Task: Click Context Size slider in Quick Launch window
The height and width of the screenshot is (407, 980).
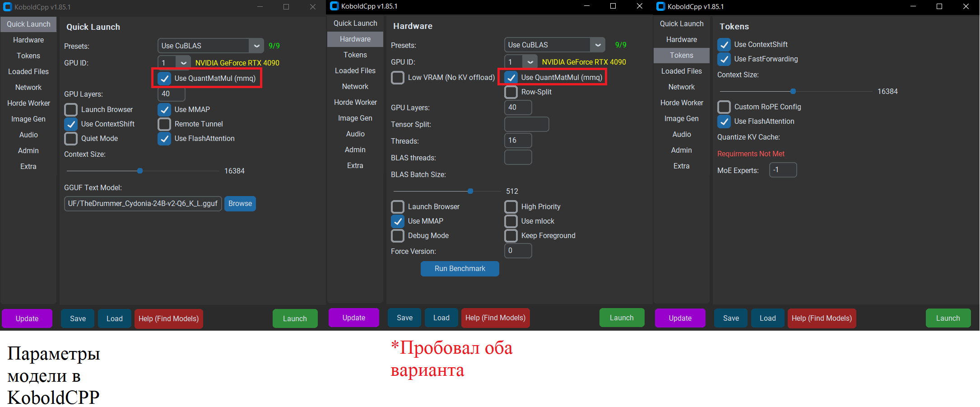Action: click(143, 171)
